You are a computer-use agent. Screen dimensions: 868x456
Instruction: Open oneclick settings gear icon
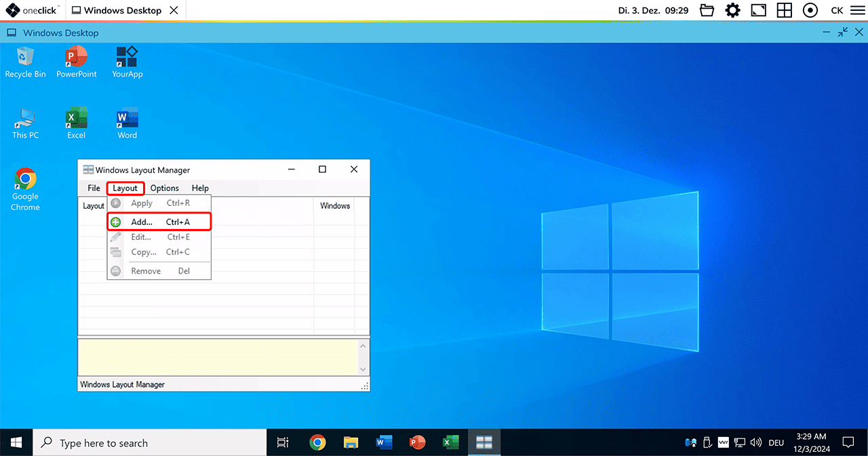[x=733, y=10]
